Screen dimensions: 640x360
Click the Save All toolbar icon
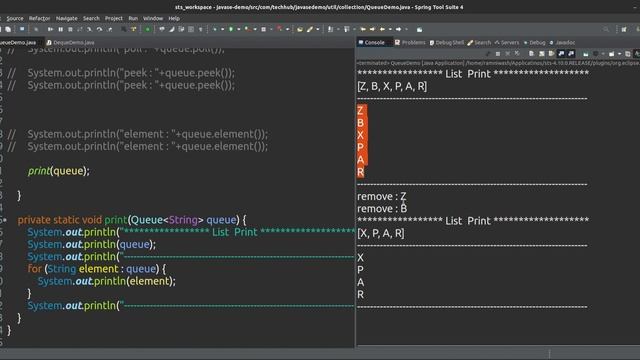point(8,29)
